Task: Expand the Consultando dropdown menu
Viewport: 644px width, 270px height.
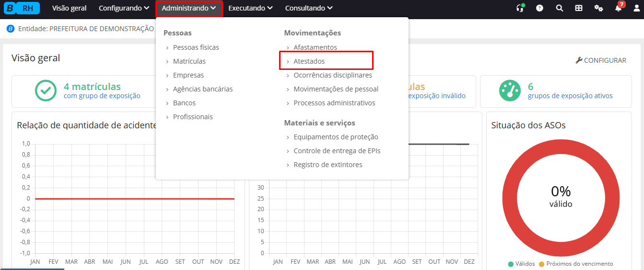Action: coord(308,8)
